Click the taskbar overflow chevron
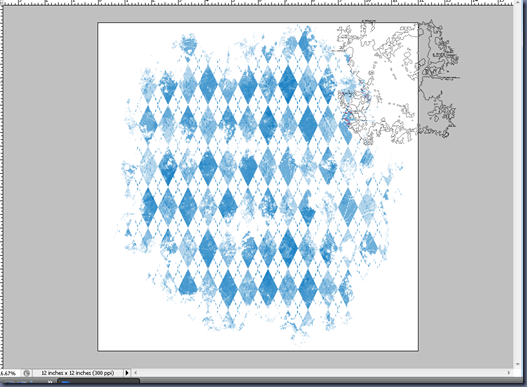 [50, 382]
